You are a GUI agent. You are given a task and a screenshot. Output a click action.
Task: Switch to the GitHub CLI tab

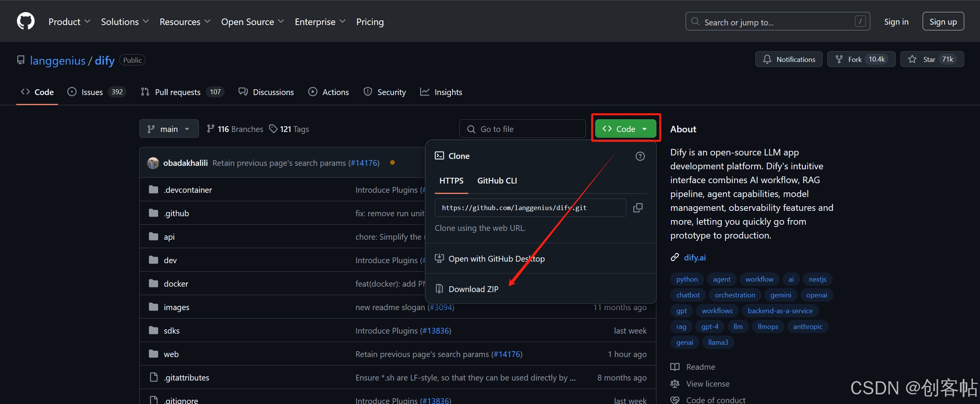click(497, 180)
